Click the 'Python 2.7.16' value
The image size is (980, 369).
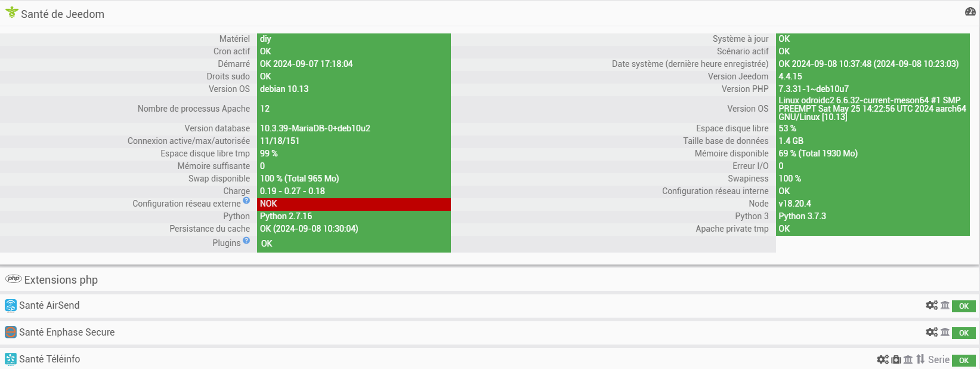286,216
